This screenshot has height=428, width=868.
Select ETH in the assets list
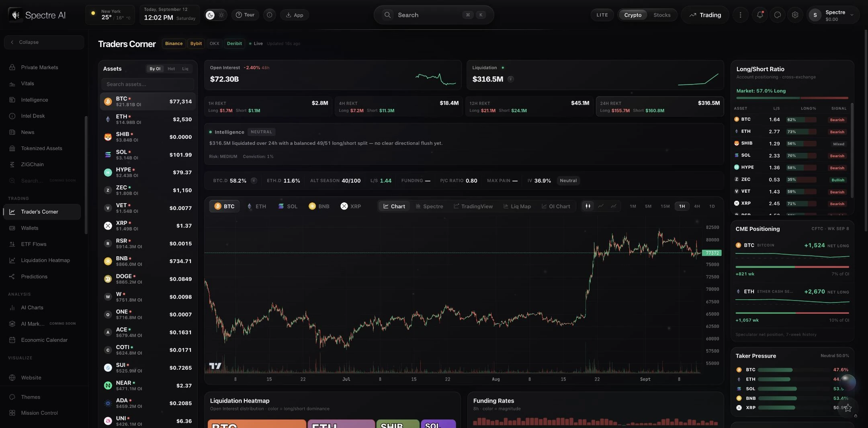coord(147,119)
